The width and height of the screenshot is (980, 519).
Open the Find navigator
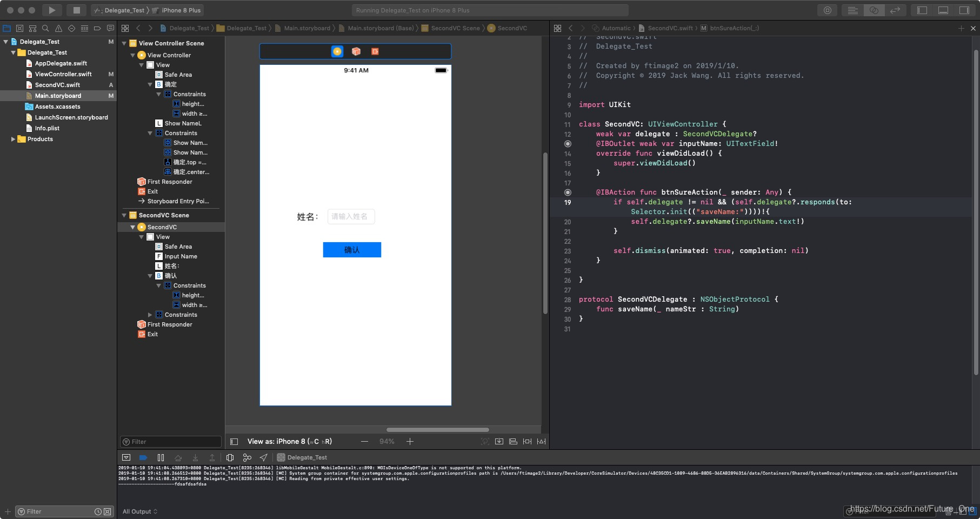[x=46, y=28]
